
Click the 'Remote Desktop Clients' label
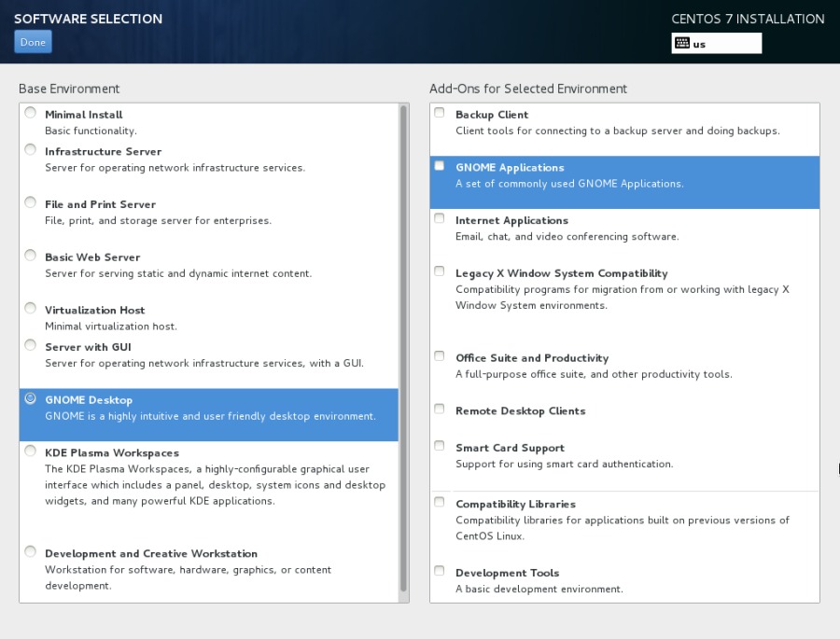[521, 410]
